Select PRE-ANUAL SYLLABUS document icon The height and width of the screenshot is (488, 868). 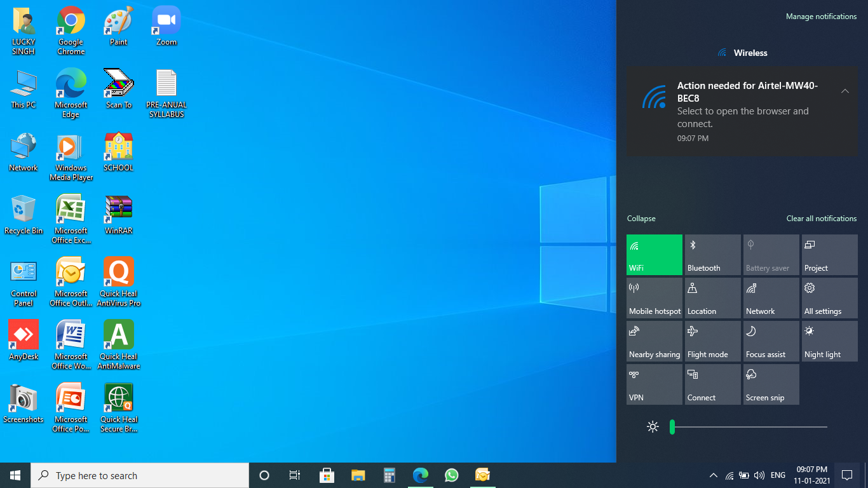click(x=166, y=93)
